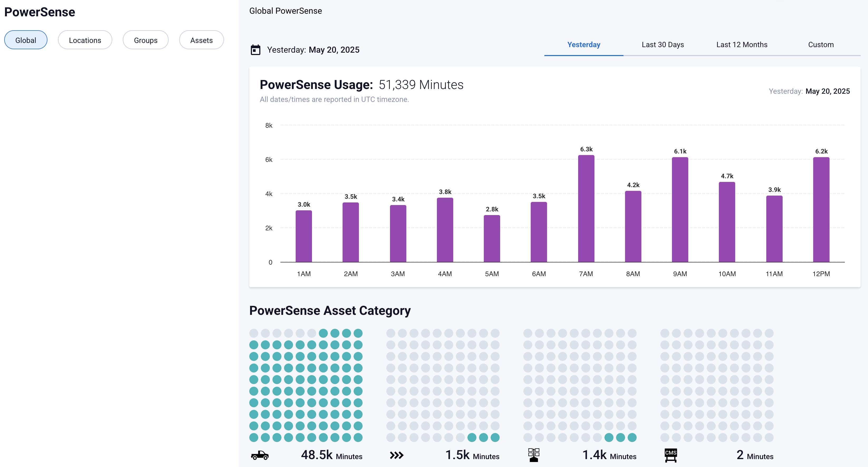Click the traffic signal board category icon
The width and height of the screenshot is (868, 467).
tap(534, 455)
